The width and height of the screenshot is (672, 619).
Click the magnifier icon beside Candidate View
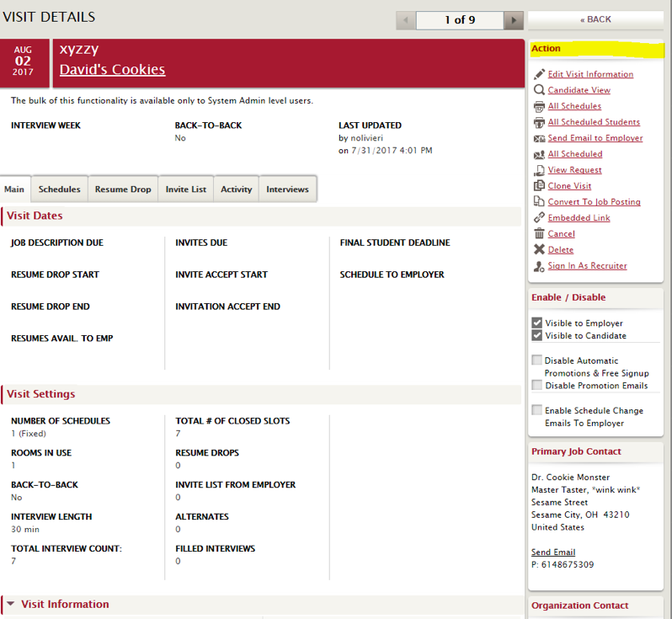(539, 90)
